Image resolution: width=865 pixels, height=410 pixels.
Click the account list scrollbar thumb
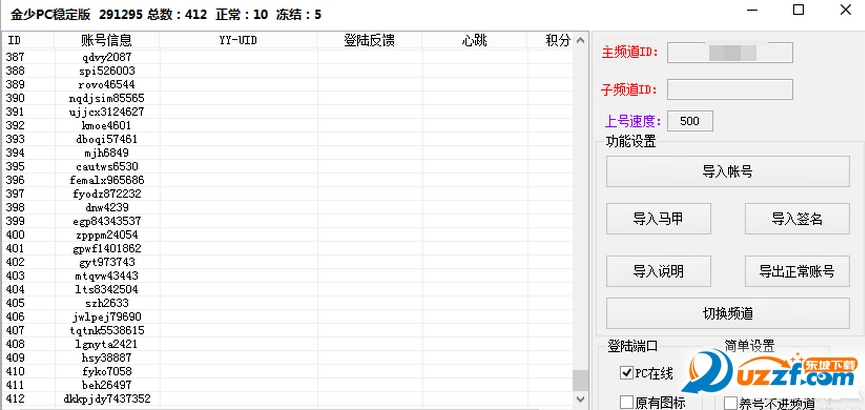tap(580, 380)
